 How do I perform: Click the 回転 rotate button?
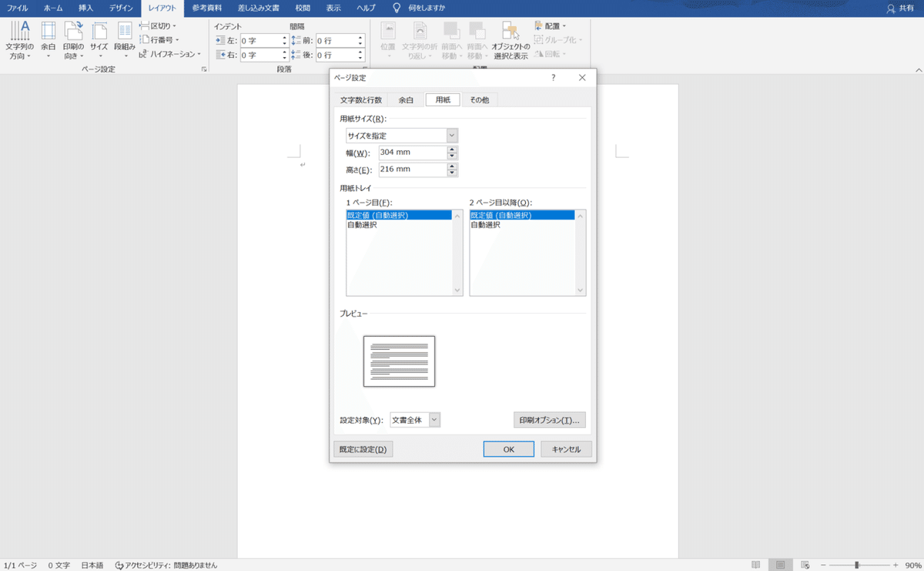tap(551, 53)
